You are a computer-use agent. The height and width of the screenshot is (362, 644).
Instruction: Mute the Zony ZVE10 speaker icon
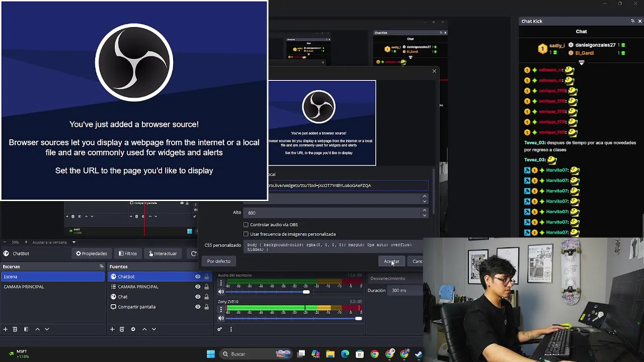tap(221, 318)
